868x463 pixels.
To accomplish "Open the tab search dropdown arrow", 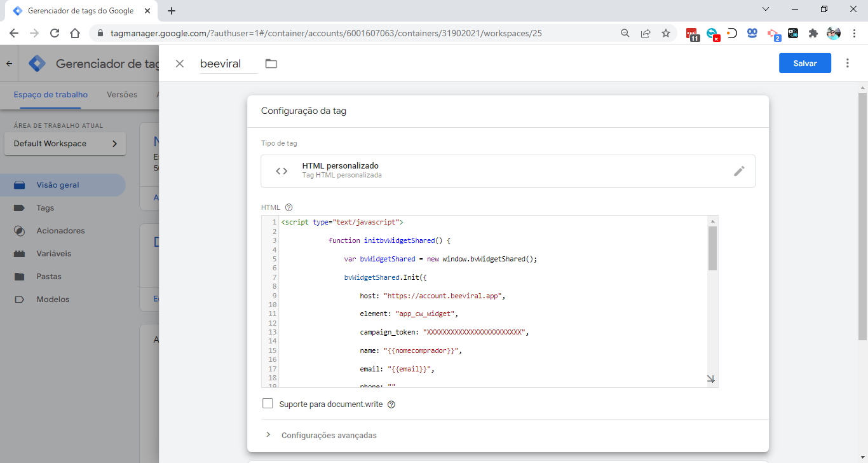I will pos(766,10).
